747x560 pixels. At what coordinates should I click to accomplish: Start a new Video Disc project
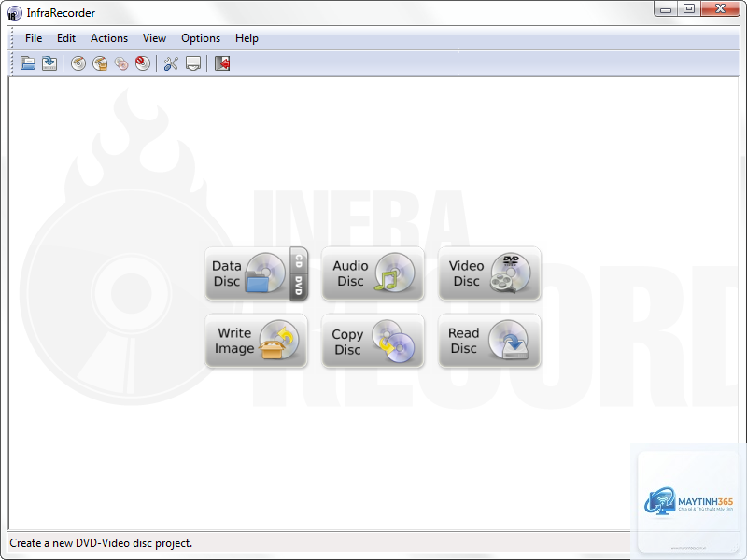pos(489,273)
